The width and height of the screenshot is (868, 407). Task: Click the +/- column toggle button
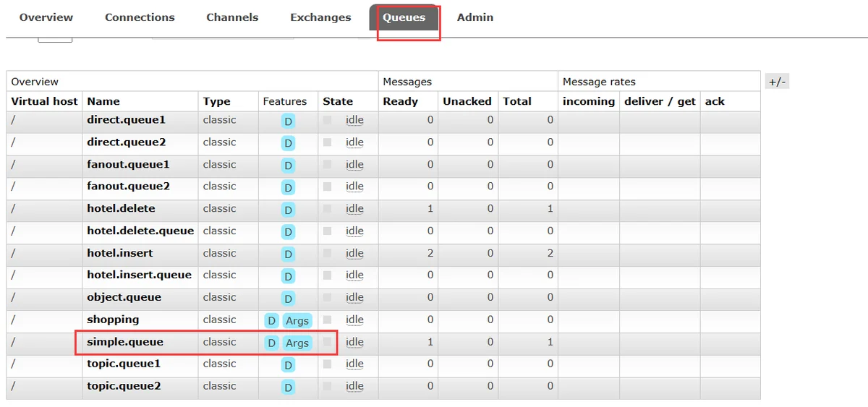tap(777, 82)
